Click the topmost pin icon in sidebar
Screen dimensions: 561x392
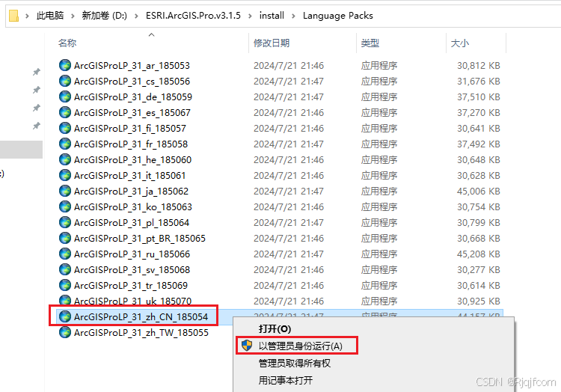click(x=36, y=72)
